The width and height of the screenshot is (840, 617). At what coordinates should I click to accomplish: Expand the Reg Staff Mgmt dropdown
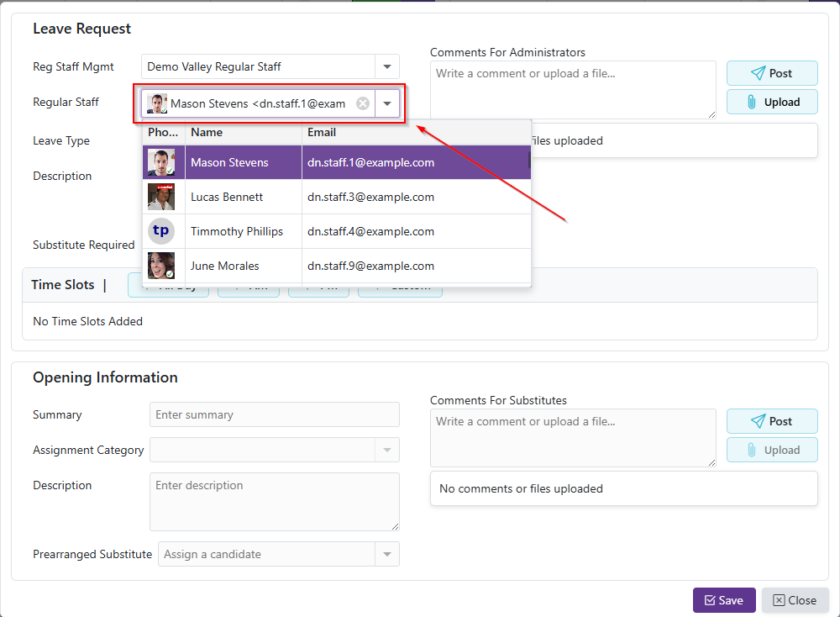387,66
